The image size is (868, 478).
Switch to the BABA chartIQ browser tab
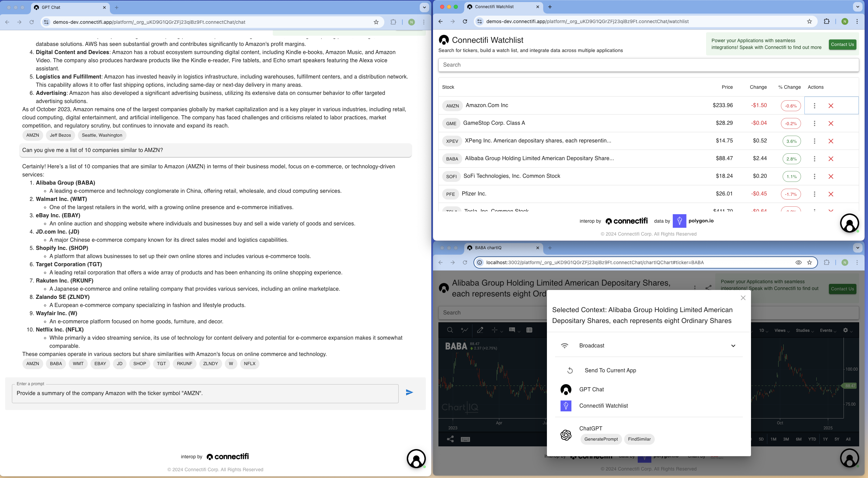pos(504,247)
